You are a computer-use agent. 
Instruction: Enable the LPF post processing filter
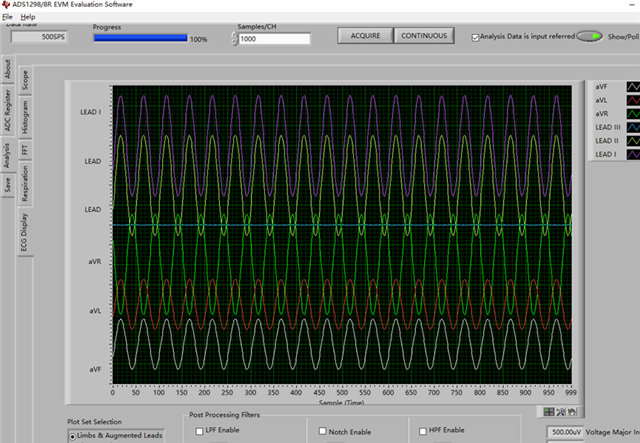click(198, 431)
